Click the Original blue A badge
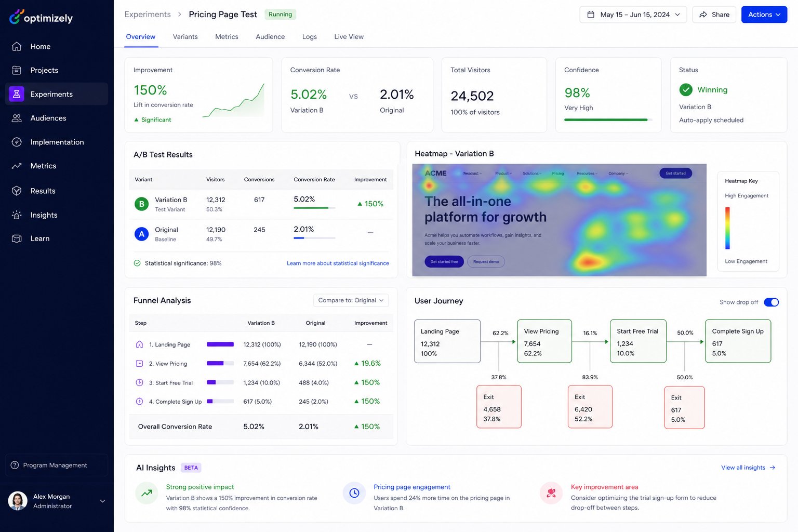Image resolution: width=798 pixels, height=532 pixels. coord(141,234)
